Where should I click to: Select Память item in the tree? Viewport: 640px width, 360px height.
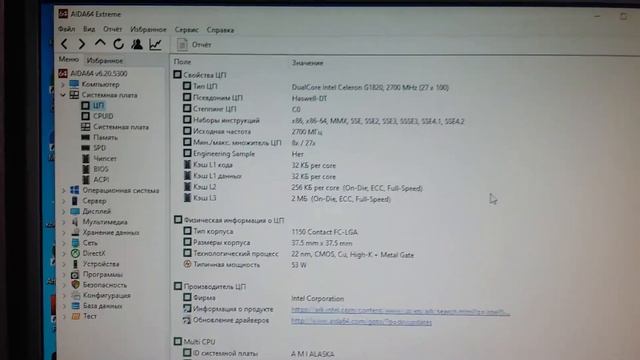pos(105,138)
